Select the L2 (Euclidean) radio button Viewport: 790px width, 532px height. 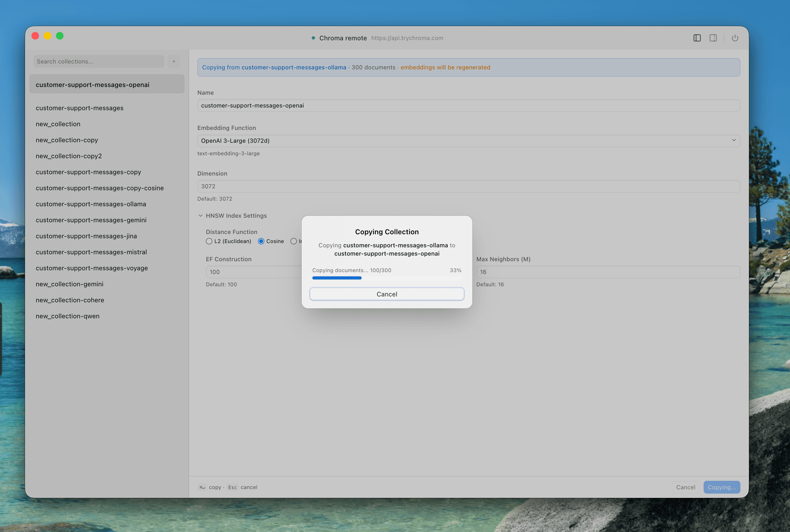tap(209, 241)
